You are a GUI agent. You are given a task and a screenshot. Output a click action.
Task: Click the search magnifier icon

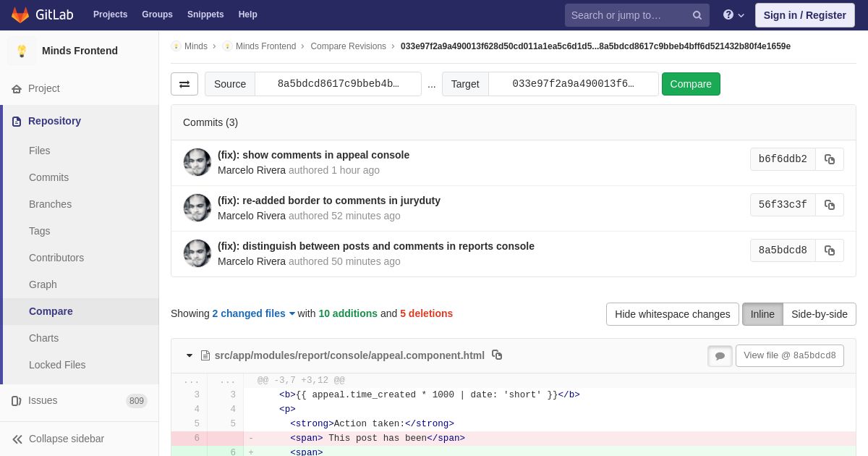[x=697, y=15]
